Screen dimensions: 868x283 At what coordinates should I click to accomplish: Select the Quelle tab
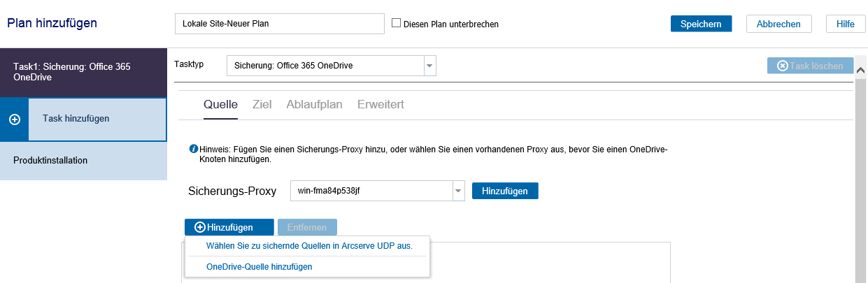[220, 105]
